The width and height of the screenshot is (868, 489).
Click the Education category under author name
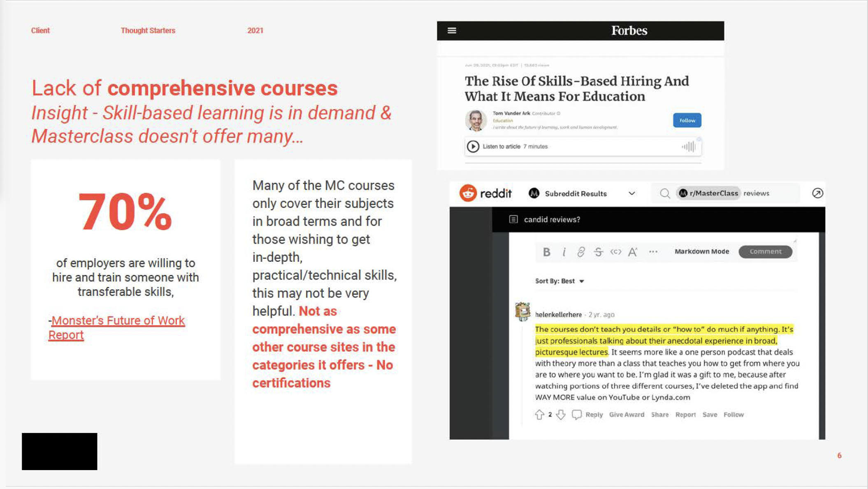503,121
